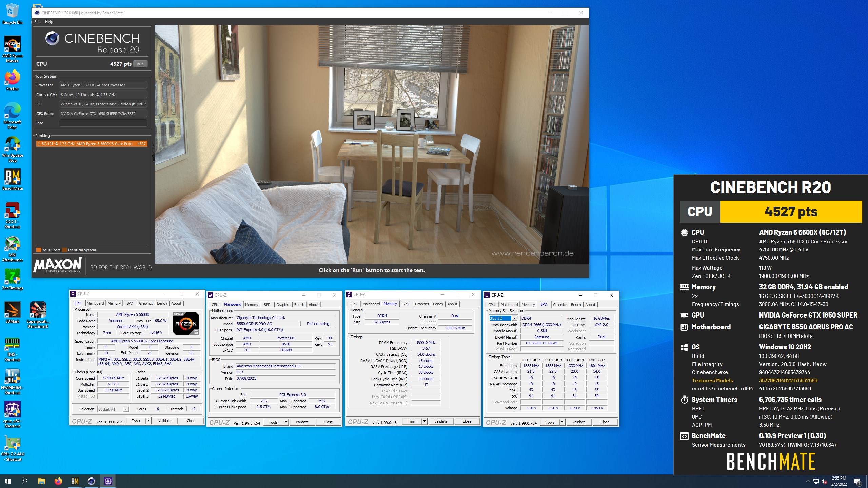Open the Socket #1 selection dropdown
Viewport: 868px width, 488px height.
[x=113, y=409]
